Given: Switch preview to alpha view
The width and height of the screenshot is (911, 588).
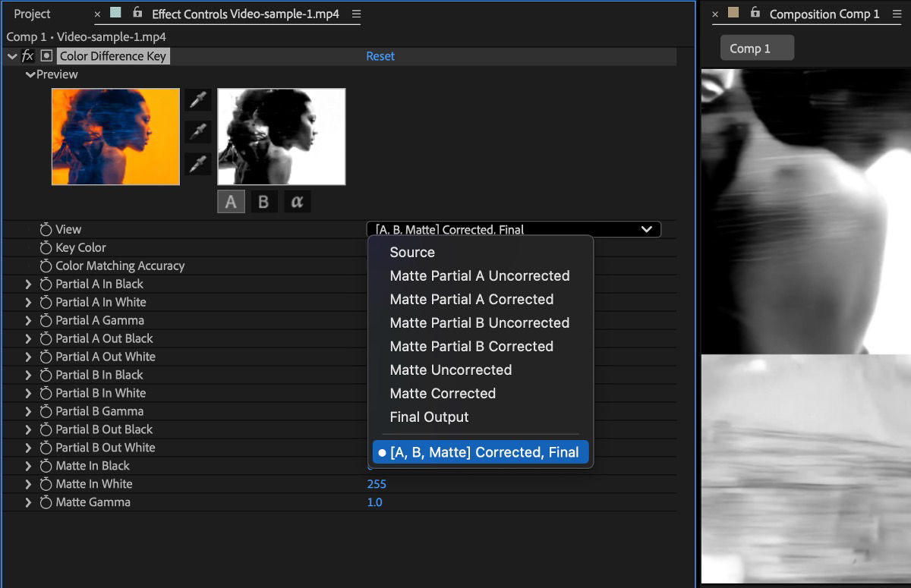Looking at the screenshot, I should point(296,201).
